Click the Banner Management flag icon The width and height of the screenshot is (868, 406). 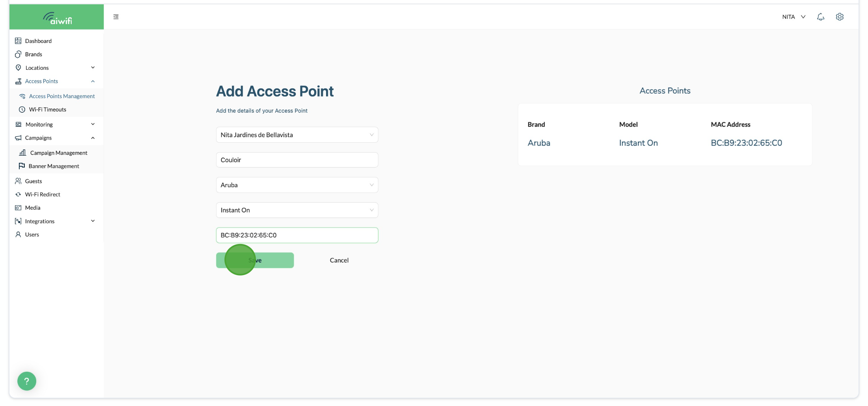coord(22,166)
